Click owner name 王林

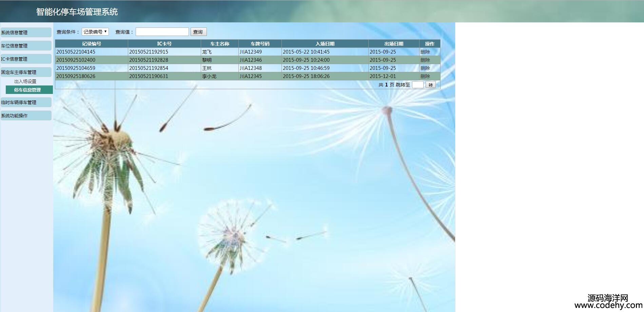[207, 68]
